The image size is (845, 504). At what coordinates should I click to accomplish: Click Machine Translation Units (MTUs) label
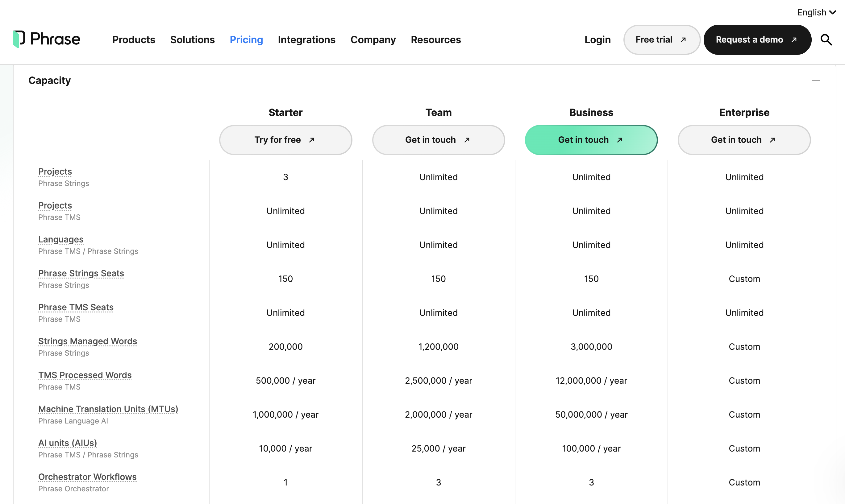[108, 409]
